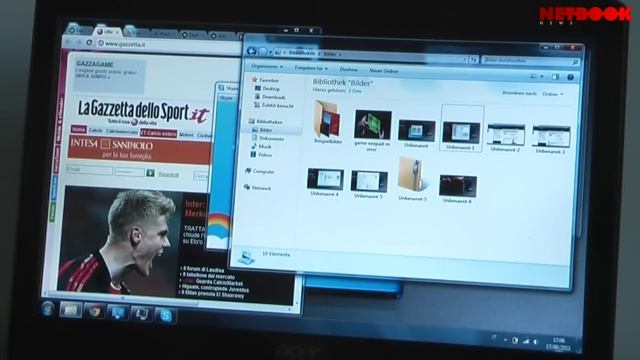Select Computer in the navigation pane

[x=260, y=172]
